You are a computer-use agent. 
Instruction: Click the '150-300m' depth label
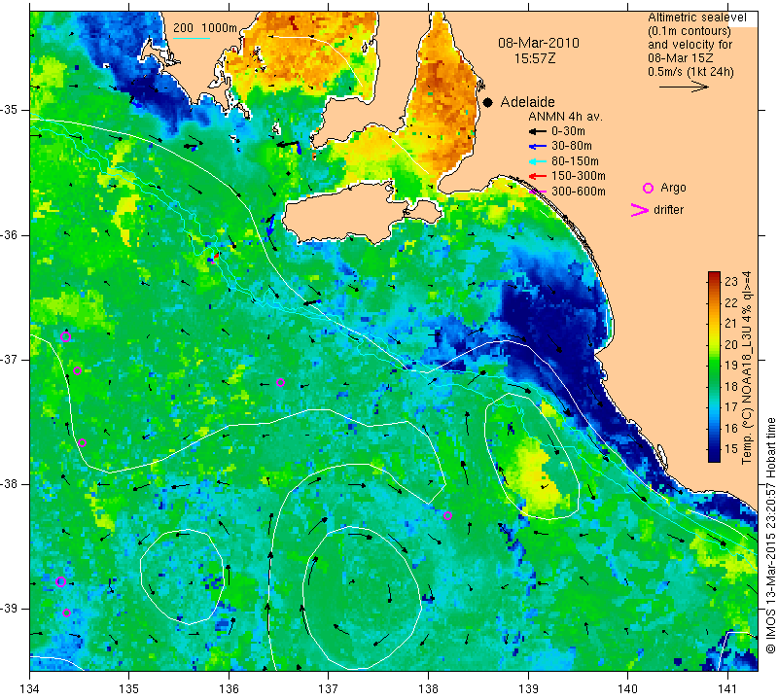(579, 176)
